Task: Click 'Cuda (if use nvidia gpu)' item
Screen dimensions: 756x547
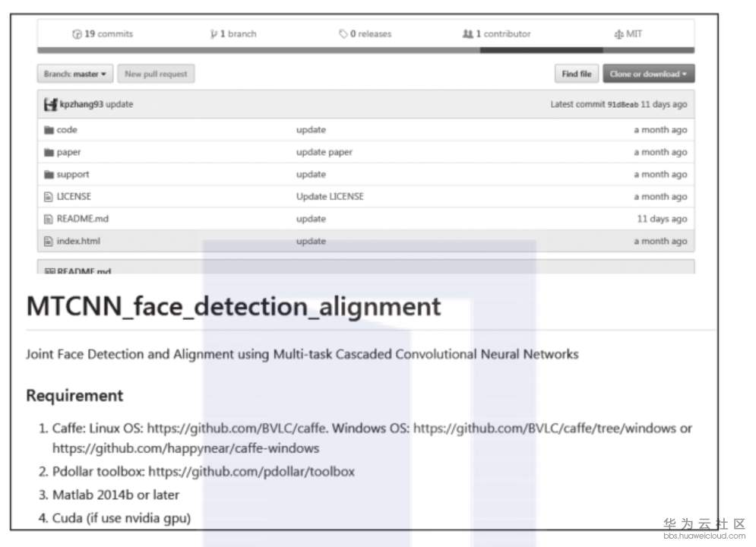Action: coord(122,518)
